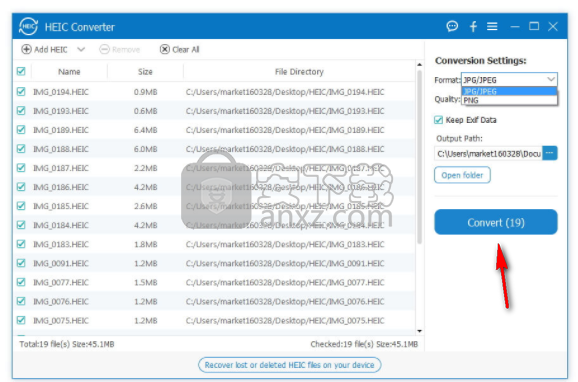Uncheck IMG_0075.HEIC checkbox
Screen dimensions: 578x382
pos(21,320)
